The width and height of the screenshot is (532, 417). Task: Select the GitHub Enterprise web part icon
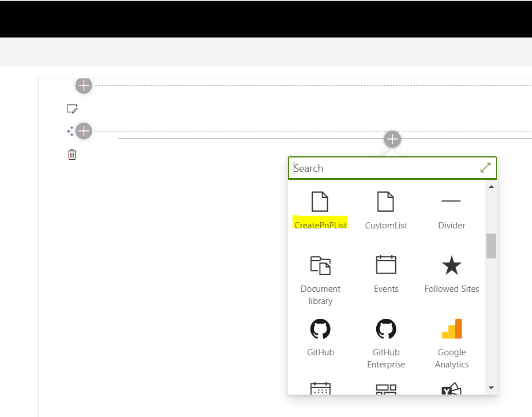click(x=386, y=329)
